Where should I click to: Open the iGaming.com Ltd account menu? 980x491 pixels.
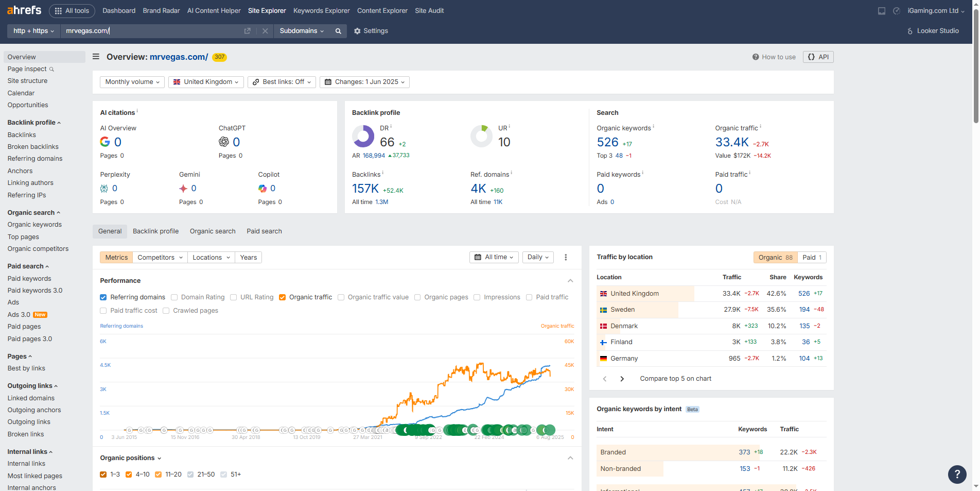coord(936,11)
